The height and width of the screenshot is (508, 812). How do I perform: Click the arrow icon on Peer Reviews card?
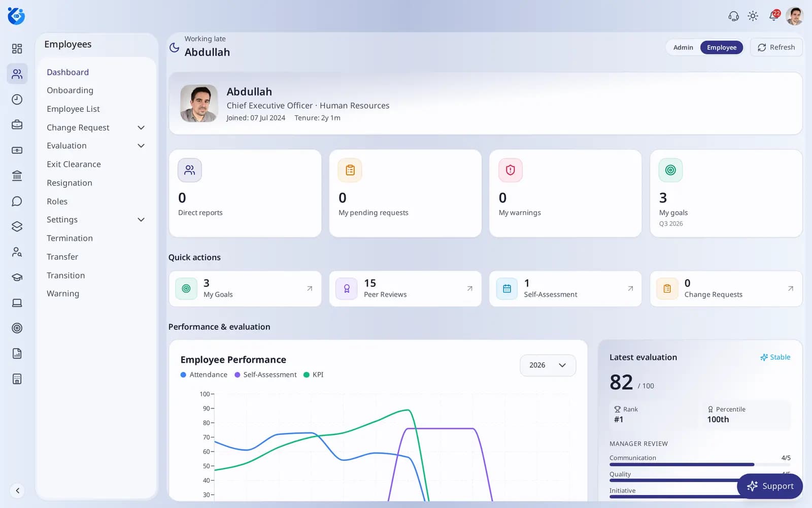coord(470,289)
